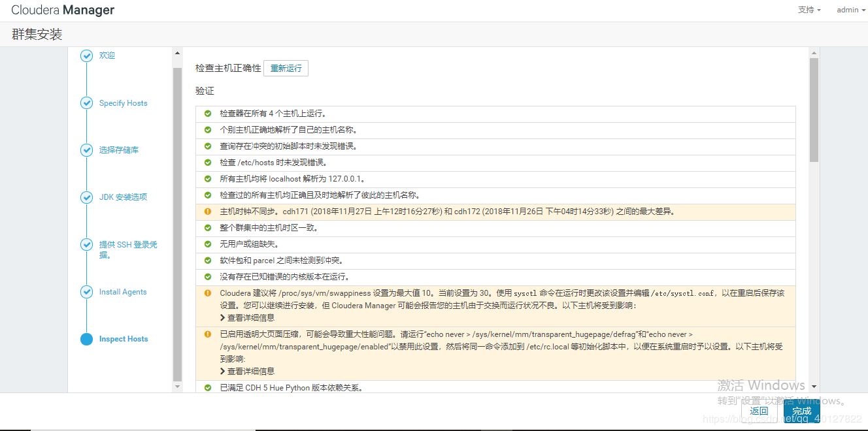Click orange warning icon for 透明大页面压缩 row
The height and width of the screenshot is (431, 868).
pos(208,334)
